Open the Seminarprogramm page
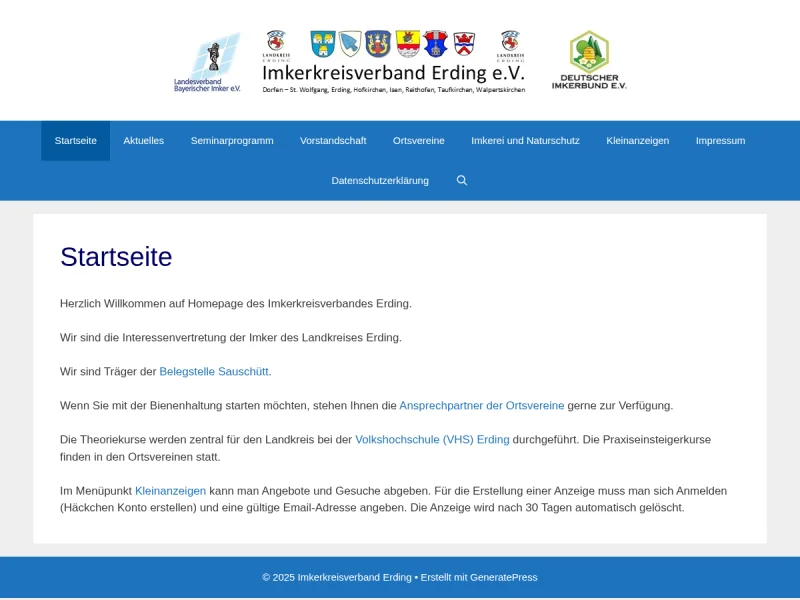 232,141
